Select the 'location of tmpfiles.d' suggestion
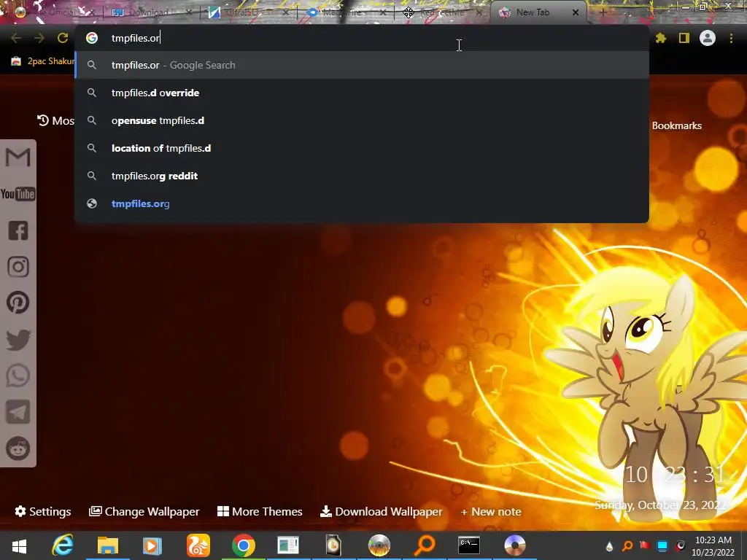 [362, 148]
